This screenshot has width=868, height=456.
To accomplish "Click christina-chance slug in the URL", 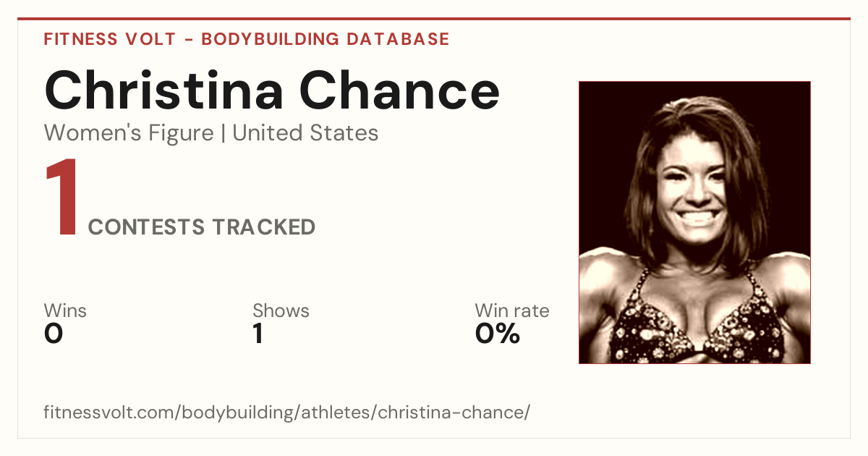I will 451,413.
